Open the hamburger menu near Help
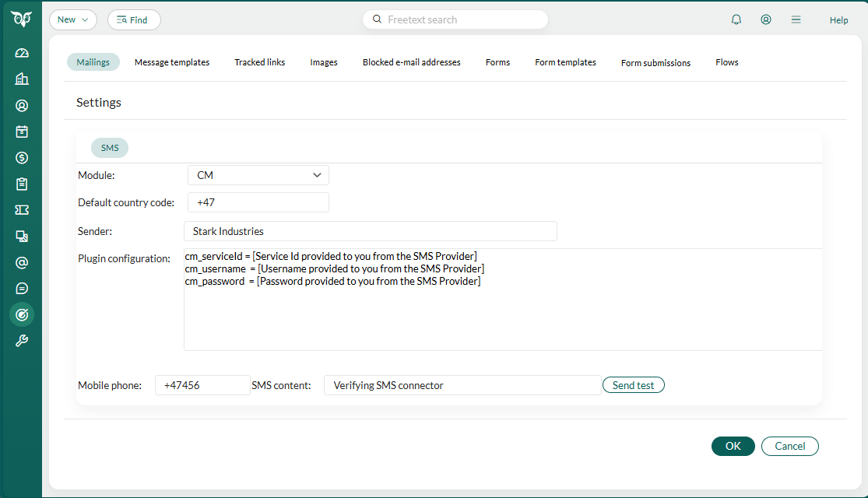Image resolution: width=868 pixels, height=498 pixels. pyautogui.click(x=796, y=19)
